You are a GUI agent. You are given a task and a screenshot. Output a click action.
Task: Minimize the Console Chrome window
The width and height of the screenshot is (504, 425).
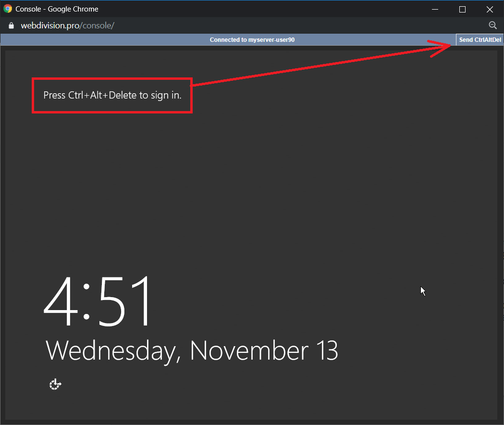click(435, 9)
